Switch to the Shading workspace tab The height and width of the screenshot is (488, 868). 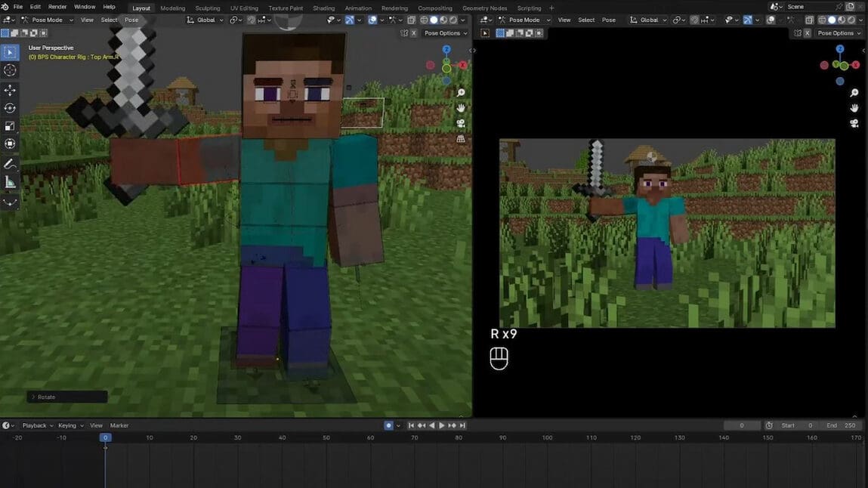coord(324,8)
